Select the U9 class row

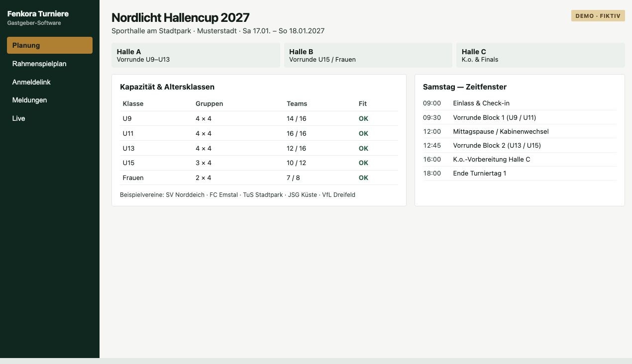click(x=259, y=119)
